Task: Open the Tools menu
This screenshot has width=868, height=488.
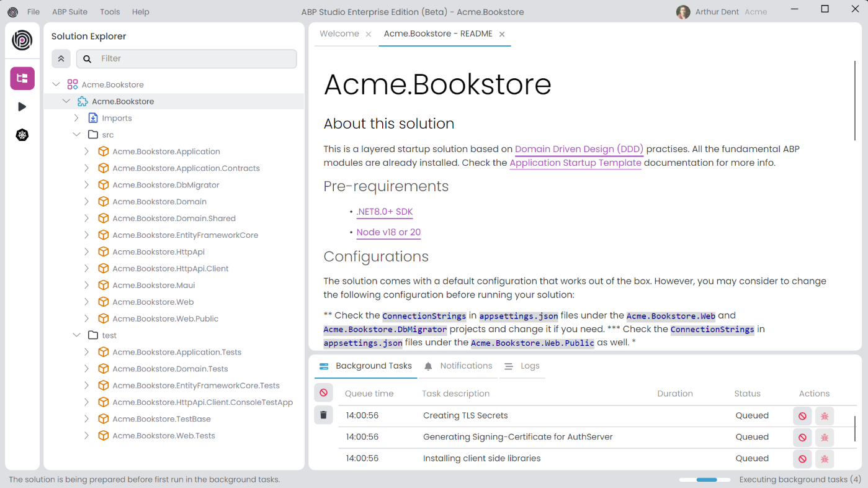Action: point(110,12)
